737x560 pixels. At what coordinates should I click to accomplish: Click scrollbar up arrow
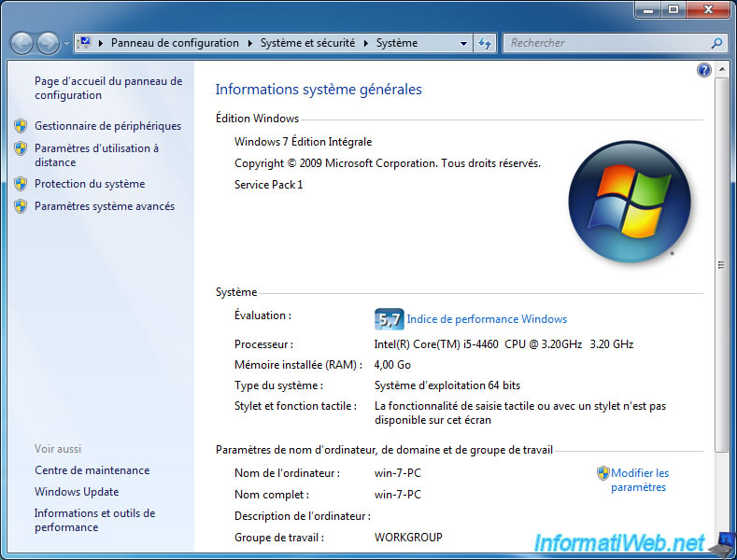tap(721, 69)
